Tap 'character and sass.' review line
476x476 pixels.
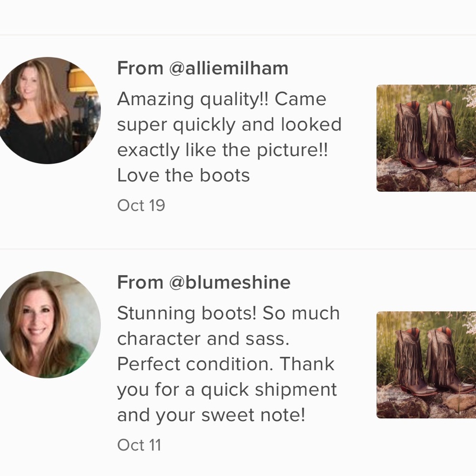pyautogui.click(x=203, y=339)
